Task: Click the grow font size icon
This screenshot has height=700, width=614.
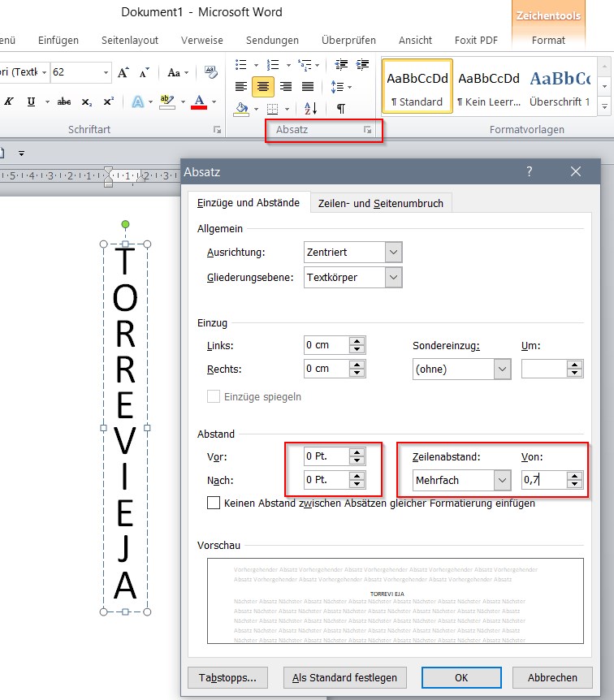Action: (123, 72)
